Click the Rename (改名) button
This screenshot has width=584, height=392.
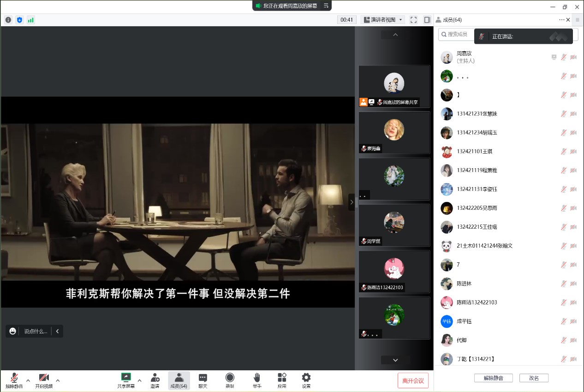tap(534, 378)
